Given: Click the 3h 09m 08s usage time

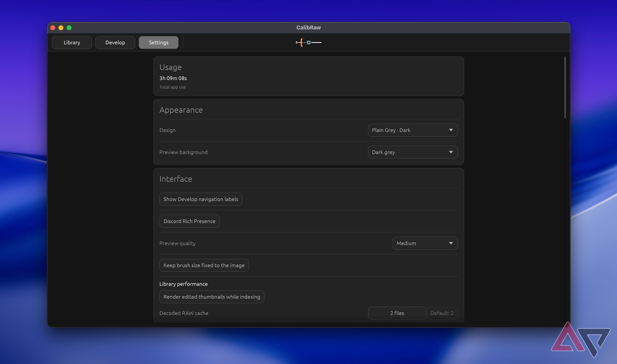Looking at the screenshot, I should pos(173,78).
